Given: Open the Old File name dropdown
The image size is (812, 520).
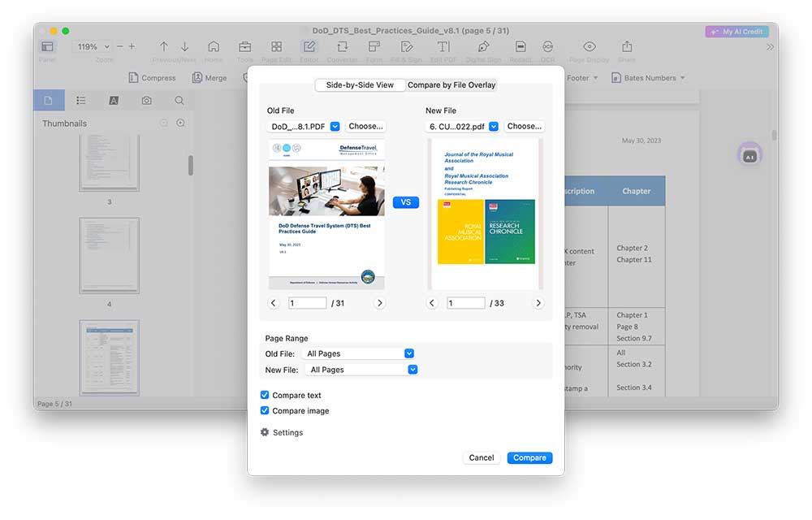Looking at the screenshot, I should tap(304, 127).
